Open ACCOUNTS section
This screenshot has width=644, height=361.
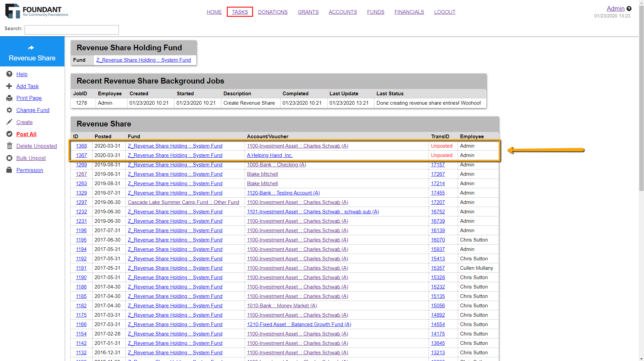pyautogui.click(x=343, y=12)
